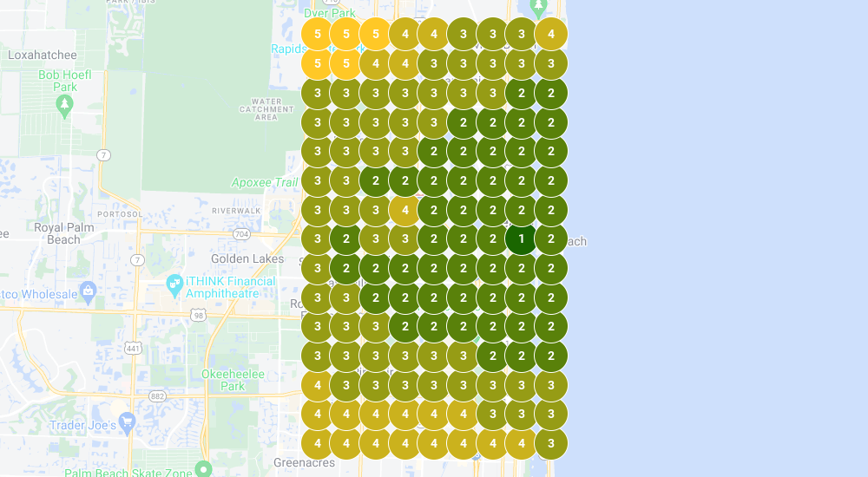The image size is (868, 477).
Task: Select the Palm Beach Skate Zone marker
Action: point(203,469)
